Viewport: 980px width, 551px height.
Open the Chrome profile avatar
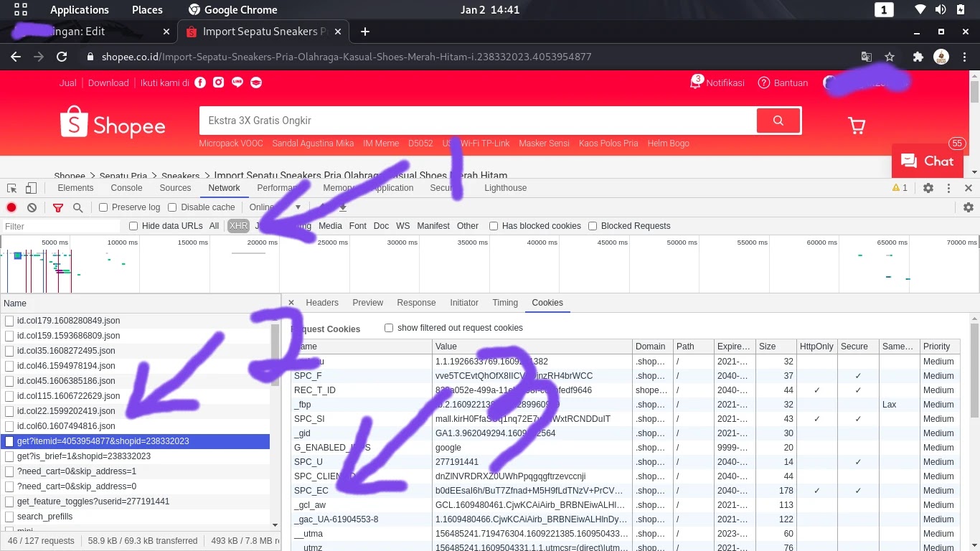[941, 57]
